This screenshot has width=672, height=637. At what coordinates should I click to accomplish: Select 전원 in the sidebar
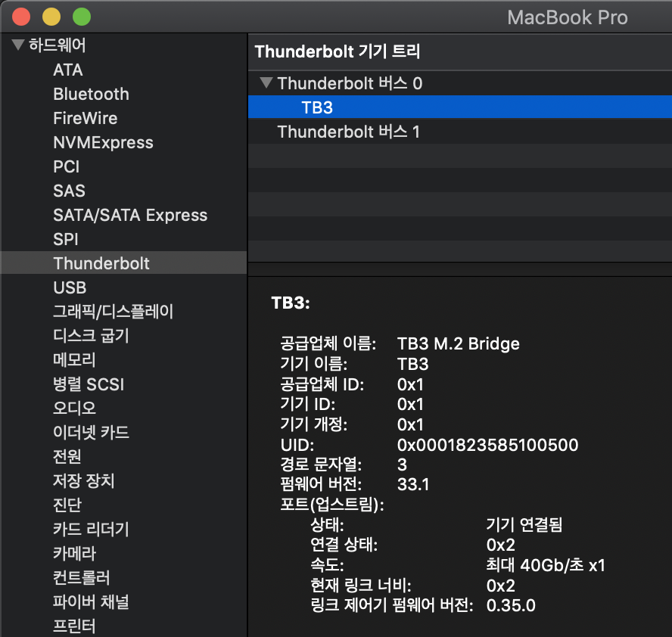pyautogui.click(x=67, y=456)
